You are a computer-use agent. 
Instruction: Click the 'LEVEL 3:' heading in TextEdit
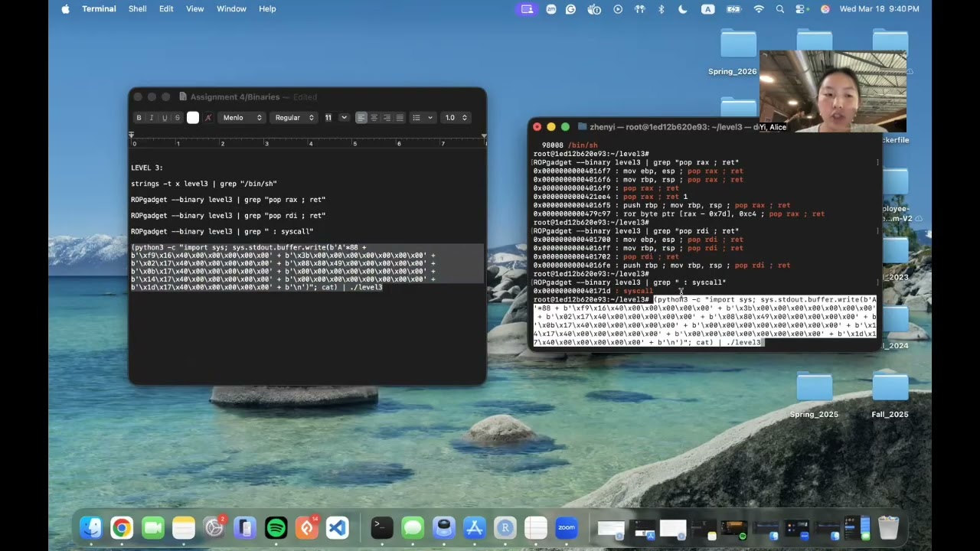(147, 168)
